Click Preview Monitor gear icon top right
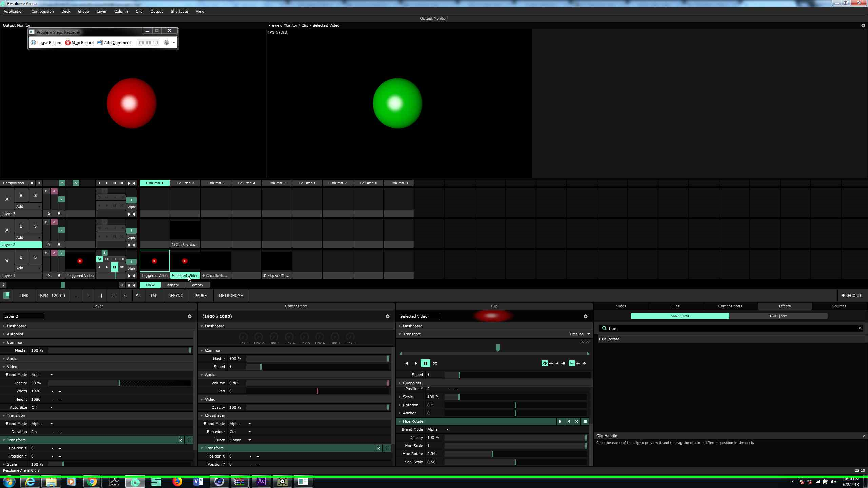 (x=863, y=25)
